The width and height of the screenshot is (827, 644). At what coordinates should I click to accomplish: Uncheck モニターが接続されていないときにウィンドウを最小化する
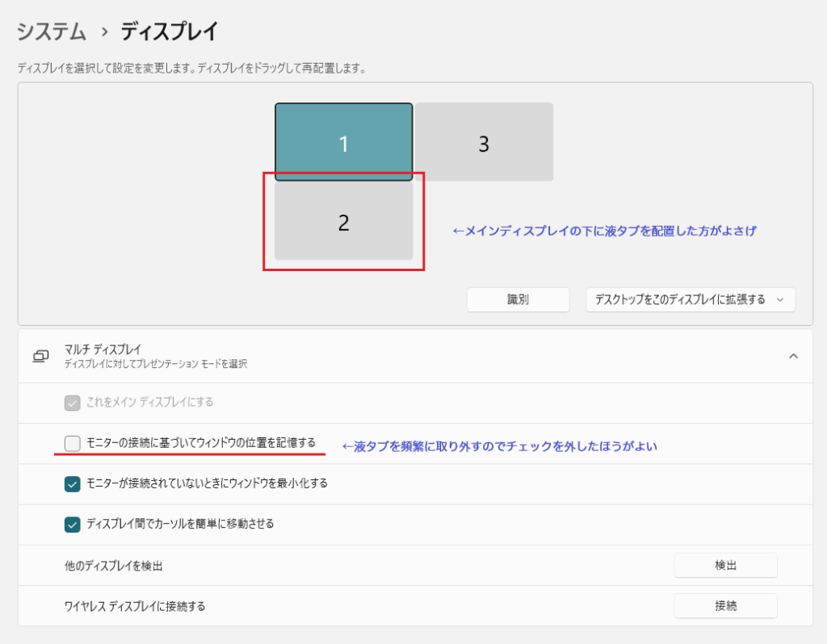72,483
